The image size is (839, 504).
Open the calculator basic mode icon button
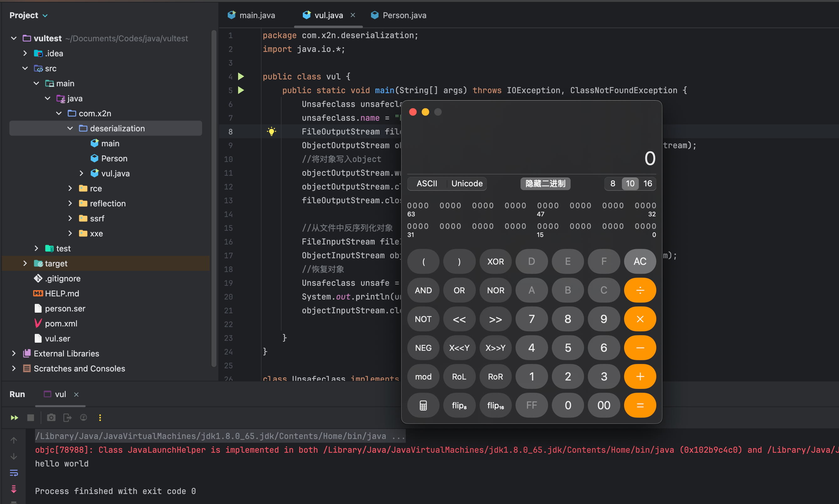[423, 405]
